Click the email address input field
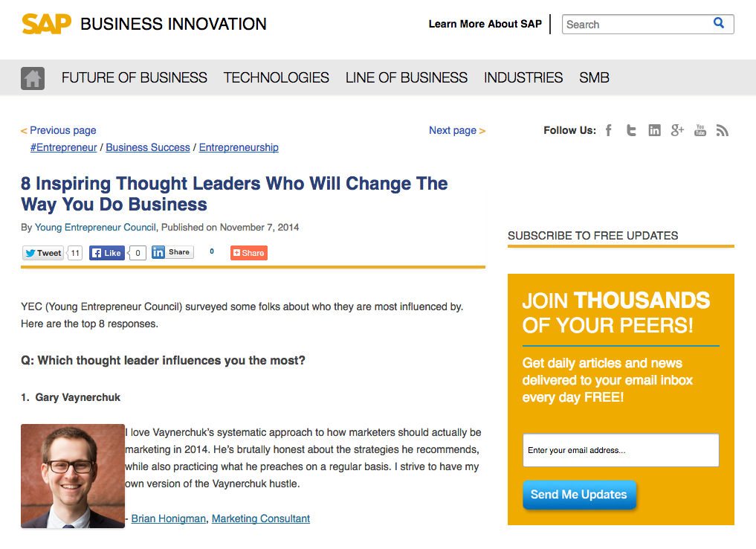 pyautogui.click(x=621, y=450)
